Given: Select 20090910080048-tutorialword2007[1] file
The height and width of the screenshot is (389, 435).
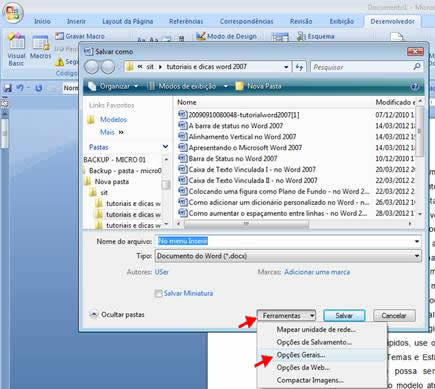Looking at the screenshot, I should 244,115.
